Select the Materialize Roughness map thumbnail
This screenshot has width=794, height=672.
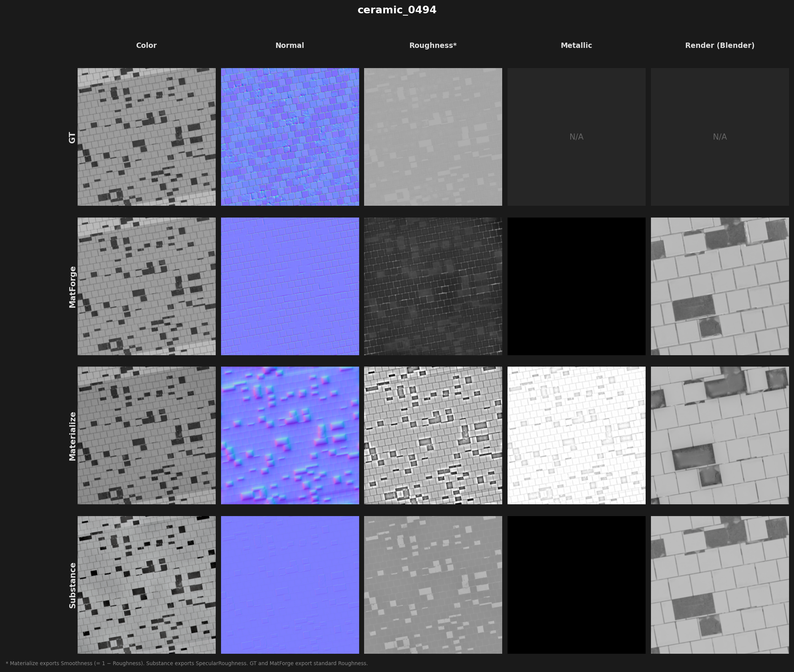(433, 435)
